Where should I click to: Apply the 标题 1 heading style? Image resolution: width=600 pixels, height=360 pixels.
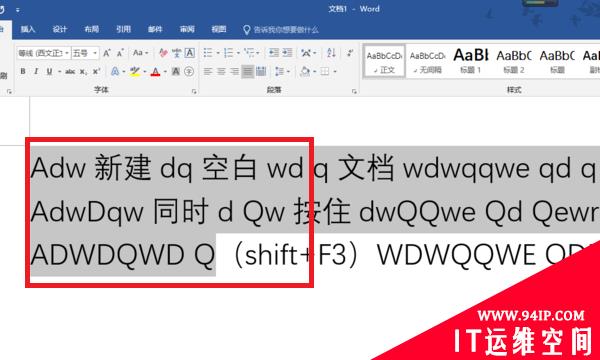click(471, 62)
